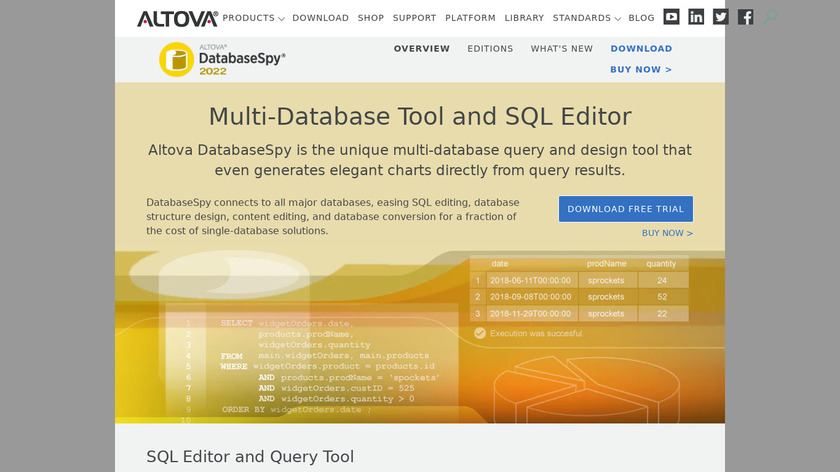Open Altova Twitter profile icon
The height and width of the screenshot is (472, 840).
pos(720,17)
